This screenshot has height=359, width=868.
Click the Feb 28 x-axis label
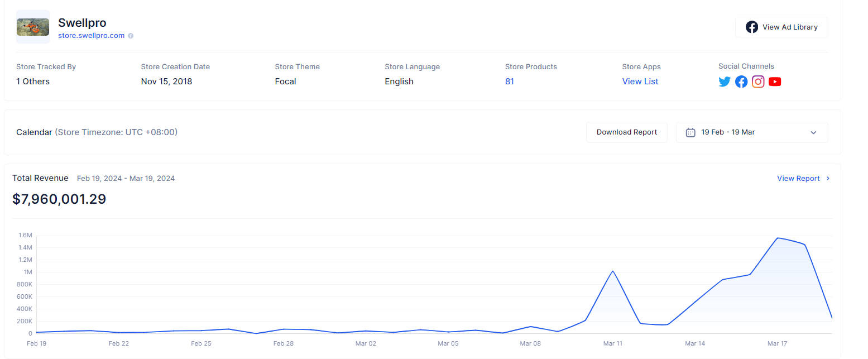point(284,343)
